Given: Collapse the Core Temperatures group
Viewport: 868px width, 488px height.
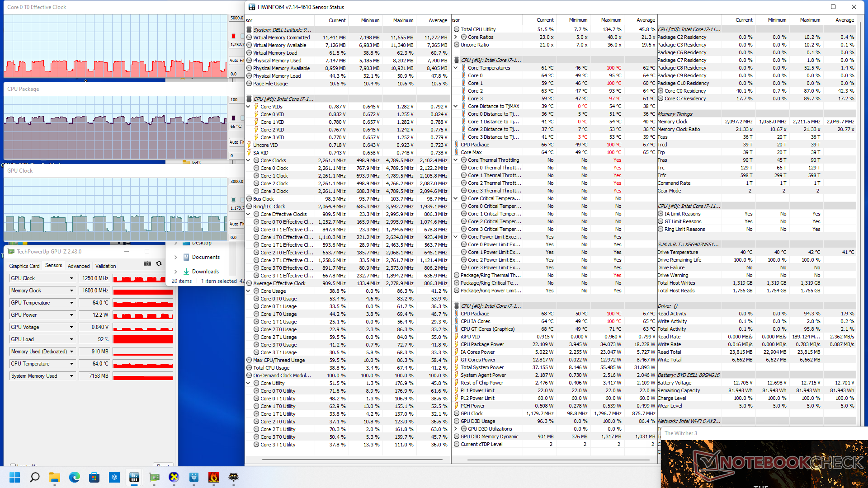Looking at the screenshot, I should tap(456, 68).
